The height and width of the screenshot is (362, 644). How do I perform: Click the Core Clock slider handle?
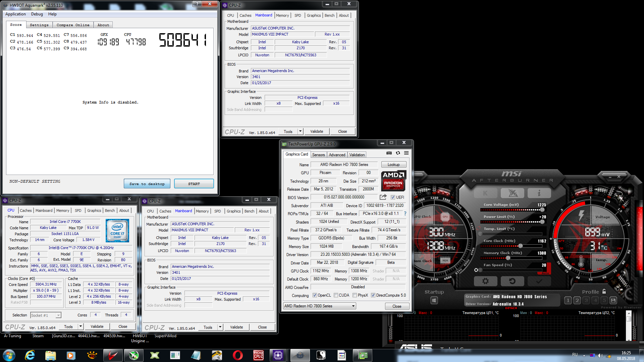520,246
